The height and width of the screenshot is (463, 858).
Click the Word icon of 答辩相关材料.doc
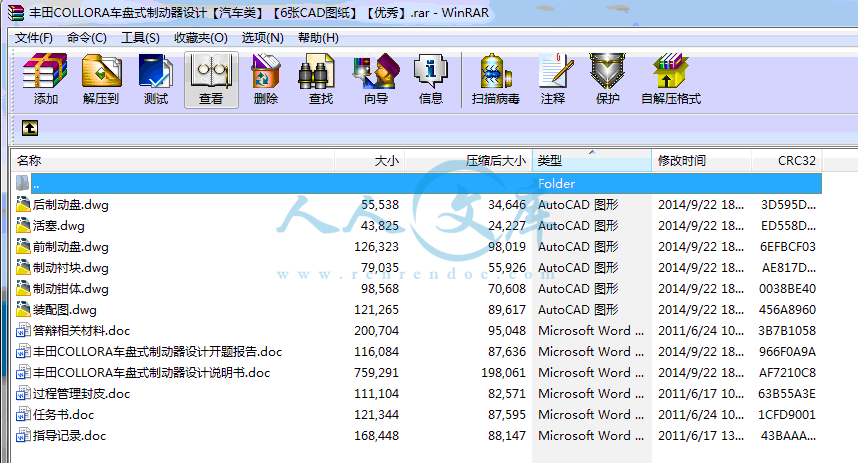23,330
